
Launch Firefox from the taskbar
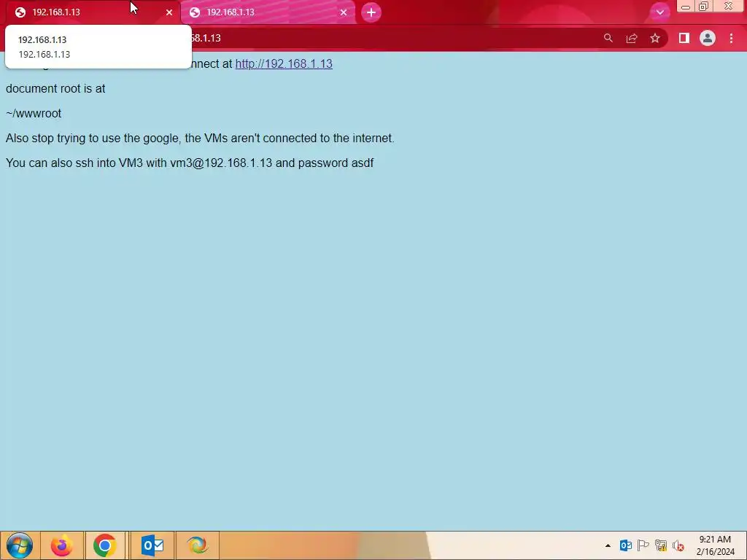(x=62, y=545)
